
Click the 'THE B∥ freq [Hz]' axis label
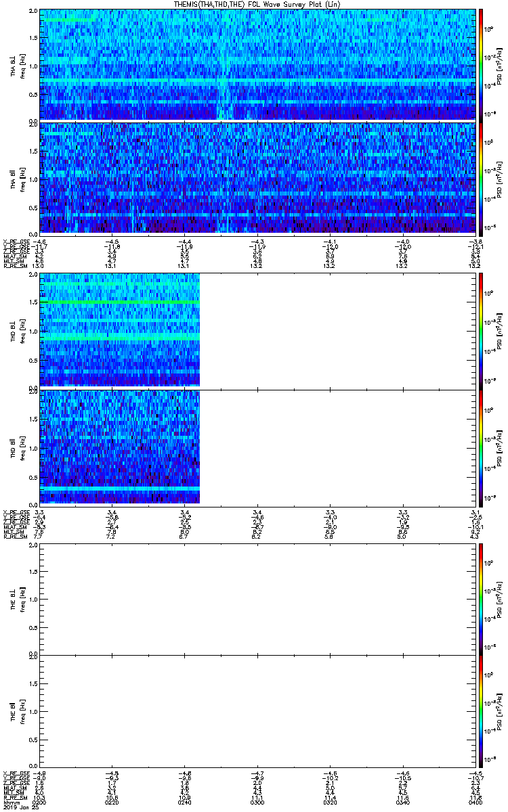16,711
